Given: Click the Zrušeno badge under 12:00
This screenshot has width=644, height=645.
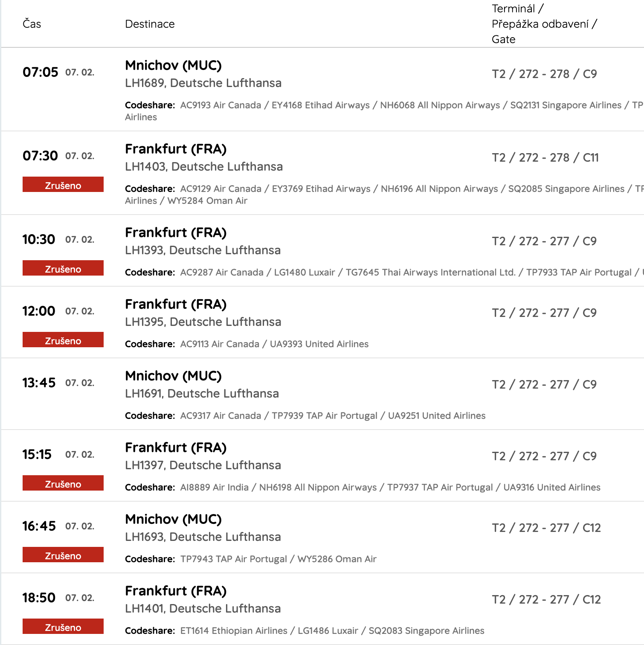Looking at the screenshot, I should (x=63, y=340).
